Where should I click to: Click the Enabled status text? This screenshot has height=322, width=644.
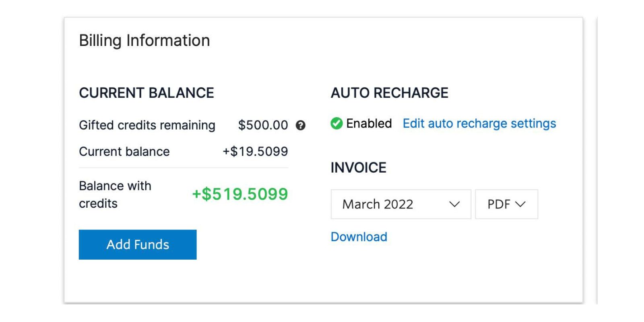[369, 124]
